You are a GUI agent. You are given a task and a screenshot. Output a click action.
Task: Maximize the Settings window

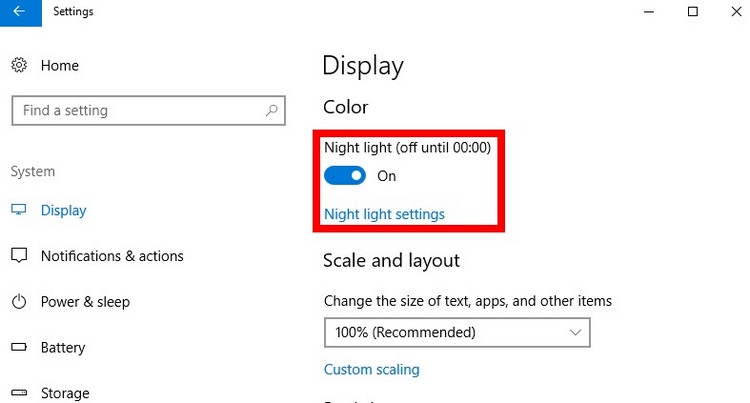pos(692,12)
